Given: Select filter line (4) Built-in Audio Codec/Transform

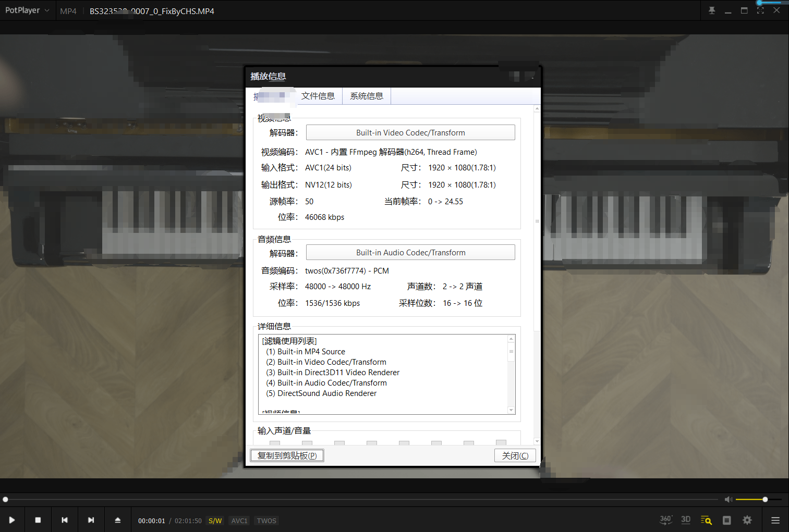Looking at the screenshot, I should click(x=326, y=383).
